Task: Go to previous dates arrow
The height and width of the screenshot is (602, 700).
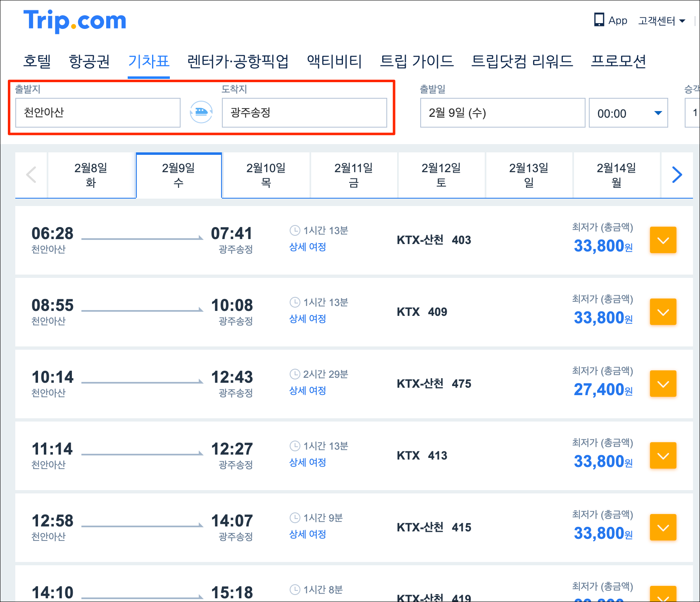Action: click(31, 175)
